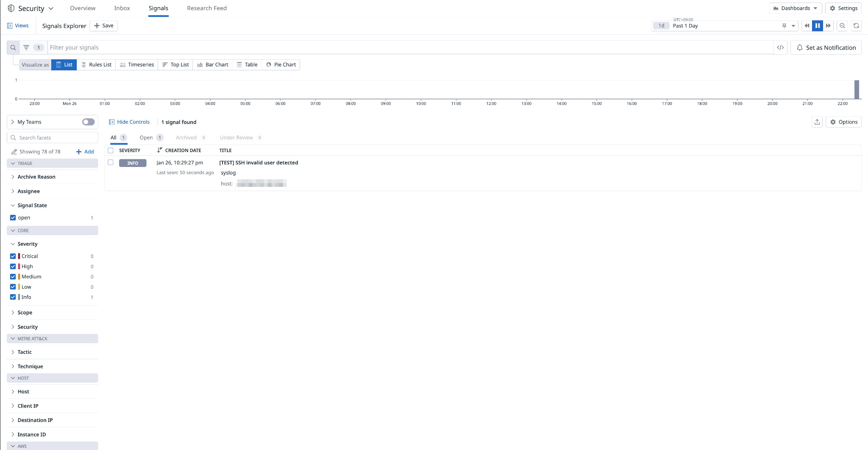Step time range backward with rewind icon
868x450 pixels.
pos(807,26)
